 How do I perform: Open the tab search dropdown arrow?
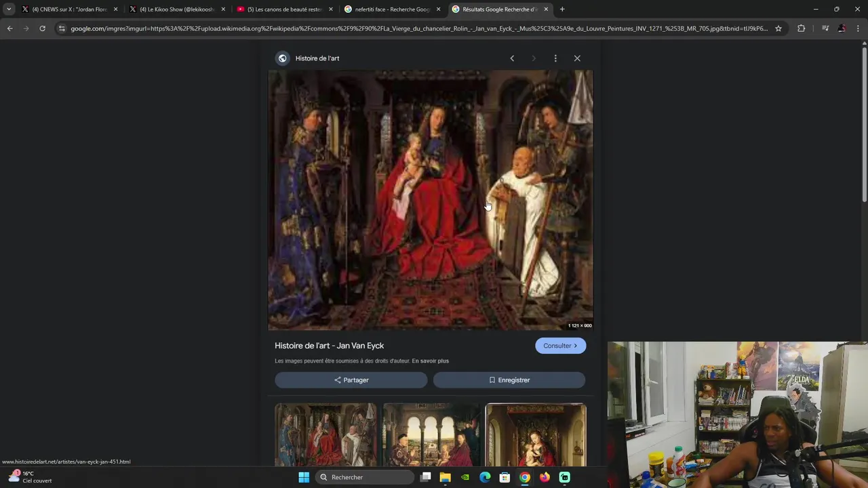9,9
